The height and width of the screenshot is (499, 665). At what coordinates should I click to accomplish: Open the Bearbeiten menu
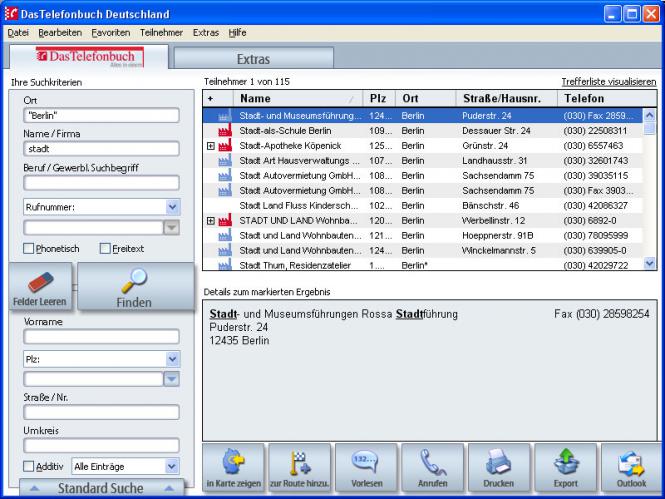(60, 33)
